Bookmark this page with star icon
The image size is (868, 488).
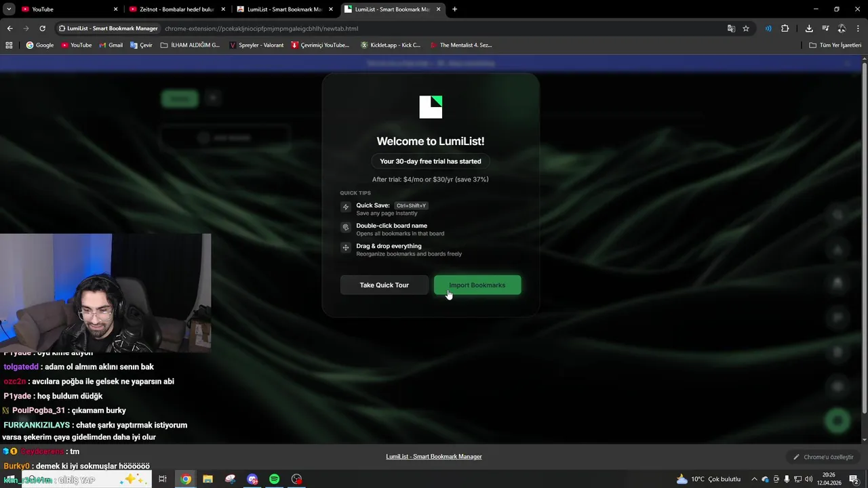pos(746,28)
